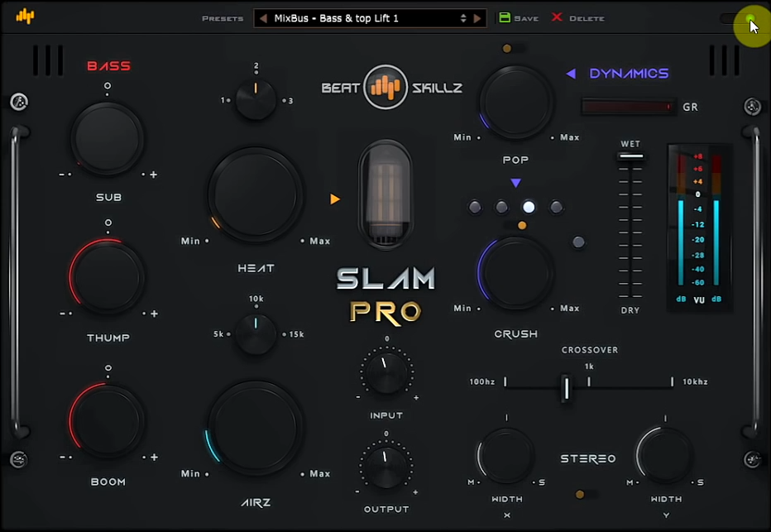
Task: Click the Width Y knob
Action: coord(665,455)
